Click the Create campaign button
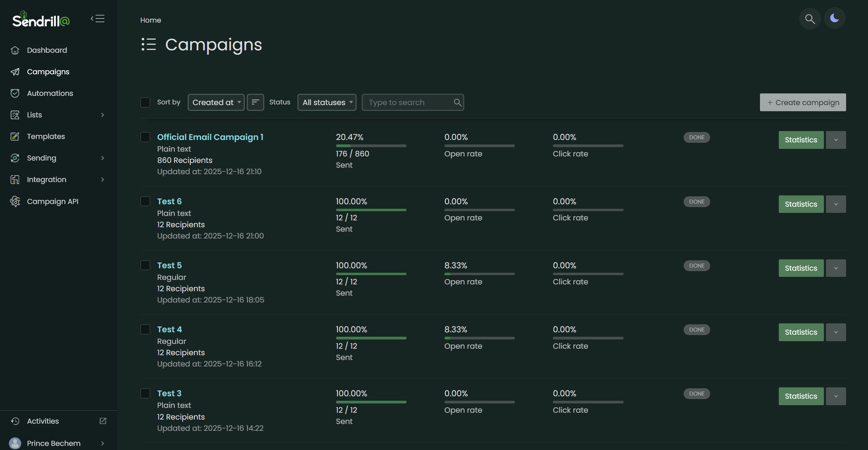Screen dimensions: 868x450 pyautogui.click(x=803, y=102)
